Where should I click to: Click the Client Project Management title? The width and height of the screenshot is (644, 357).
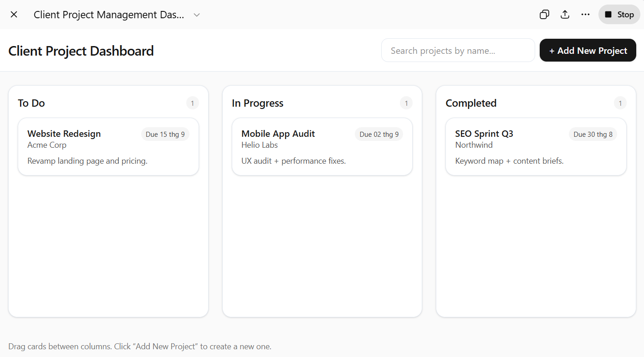109,15
